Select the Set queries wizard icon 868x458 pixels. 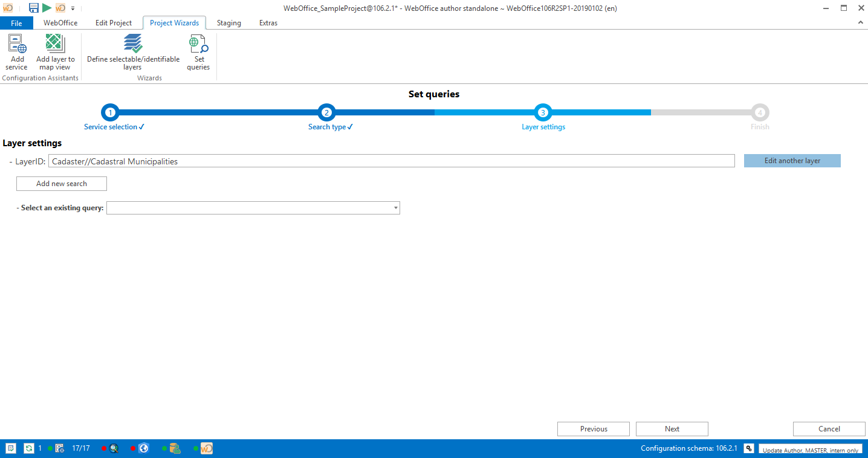coord(198,51)
